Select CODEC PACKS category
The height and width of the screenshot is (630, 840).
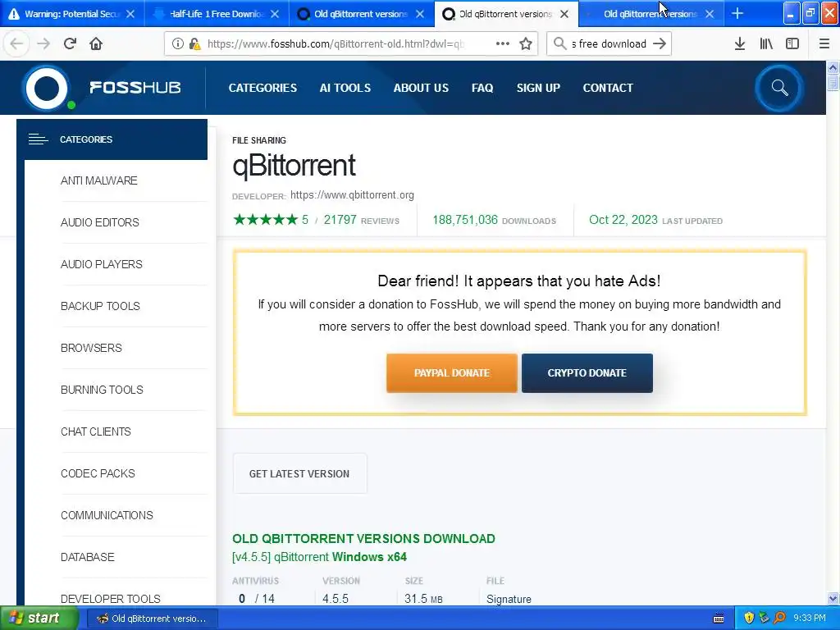98,473
